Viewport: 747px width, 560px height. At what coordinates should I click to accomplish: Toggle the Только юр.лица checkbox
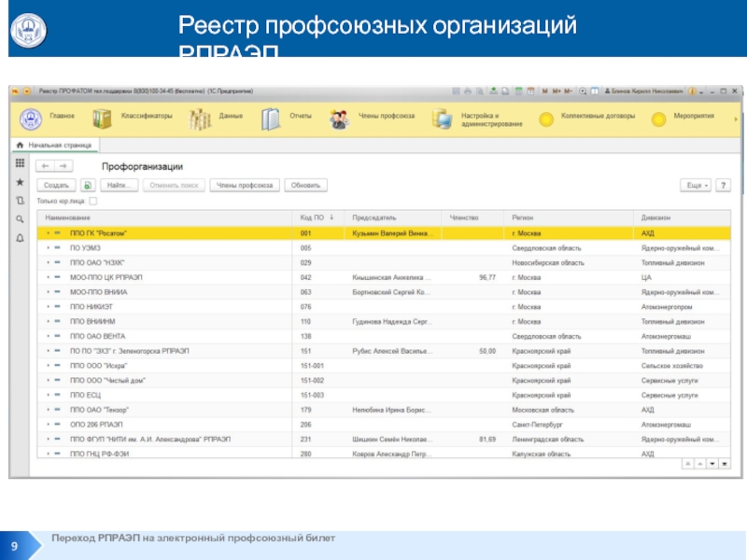tap(92, 201)
